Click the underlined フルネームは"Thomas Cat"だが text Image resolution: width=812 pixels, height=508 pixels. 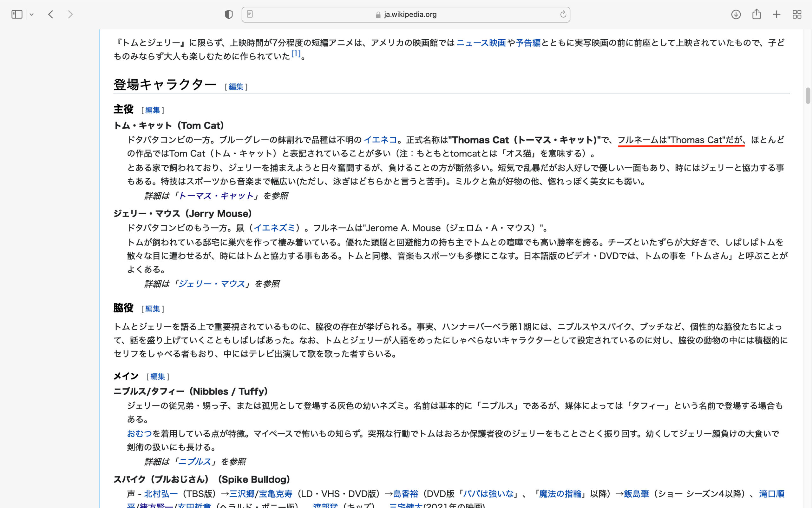pyautogui.click(x=681, y=140)
